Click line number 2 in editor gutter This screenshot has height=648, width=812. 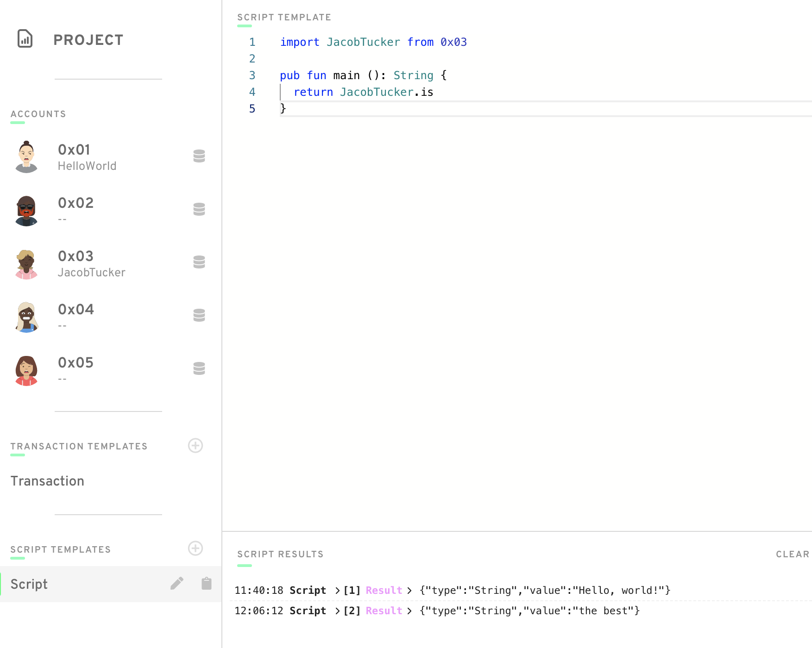coord(252,59)
